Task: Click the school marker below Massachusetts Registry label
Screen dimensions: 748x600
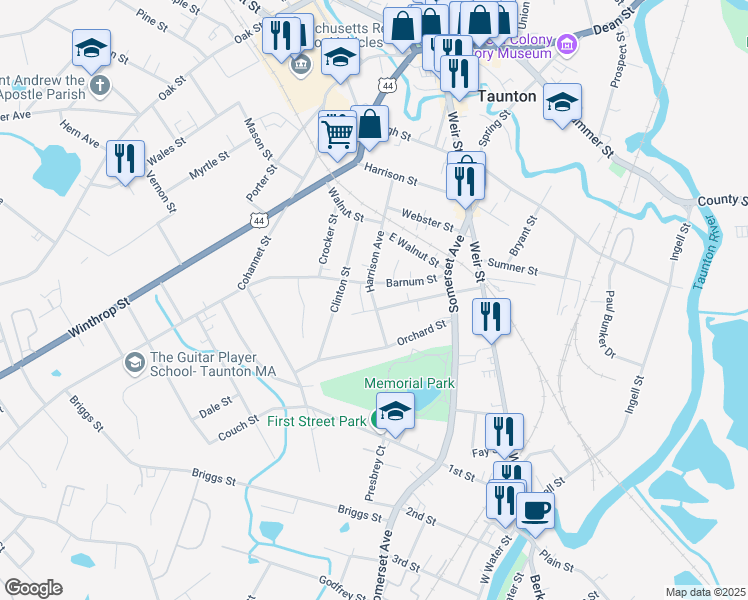Action: pyautogui.click(x=340, y=60)
